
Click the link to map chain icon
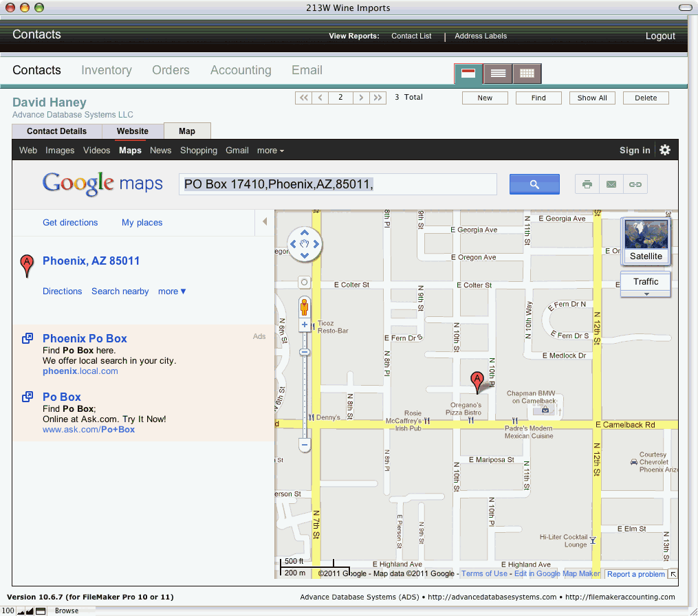[x=635, y=184]
